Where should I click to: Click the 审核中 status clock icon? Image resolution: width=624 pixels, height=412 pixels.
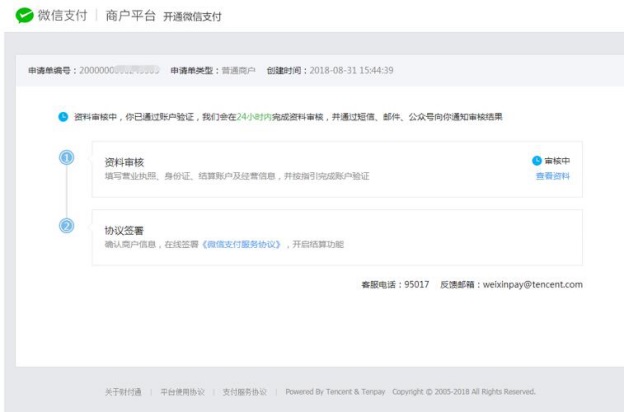tap(536, 160)
